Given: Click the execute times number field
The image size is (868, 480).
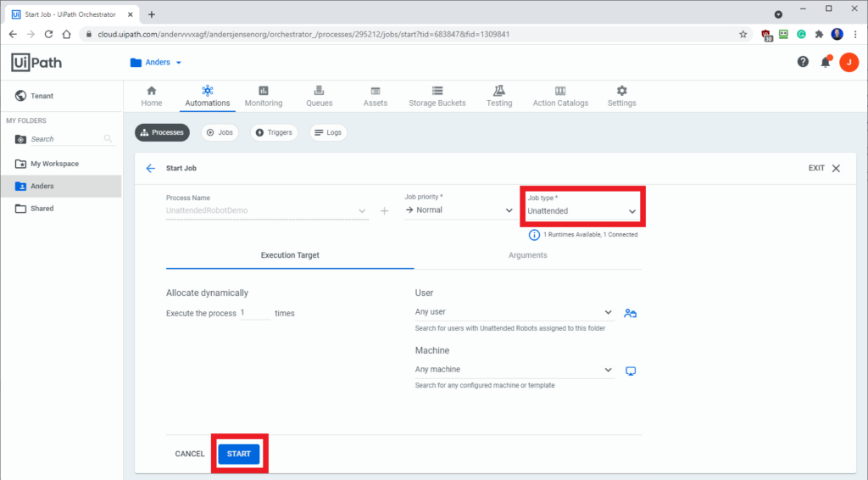Looking at the screenshot, I should [255, 313].
